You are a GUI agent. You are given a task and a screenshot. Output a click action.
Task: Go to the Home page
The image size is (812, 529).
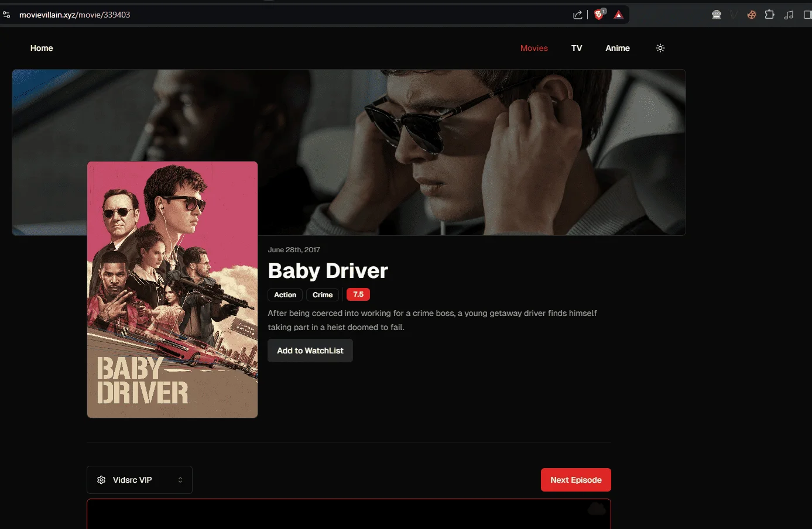click(x=42, y=48)
